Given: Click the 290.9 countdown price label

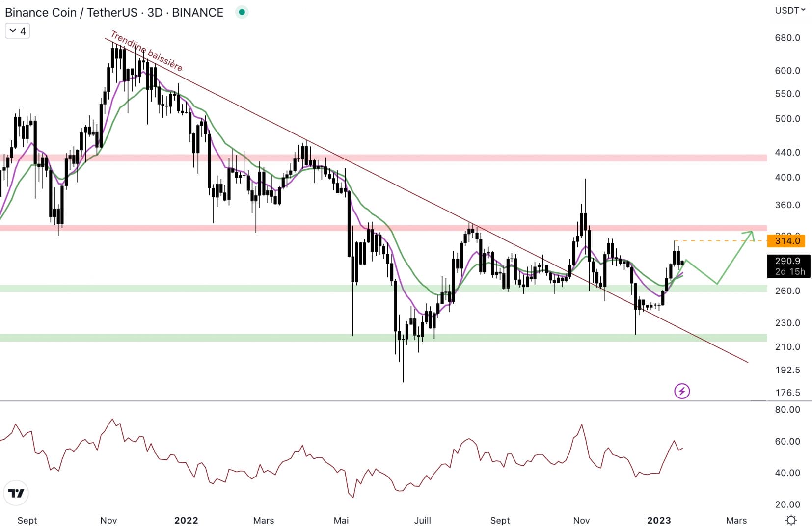Looking at the screenshot, I should tap(787, 262).
